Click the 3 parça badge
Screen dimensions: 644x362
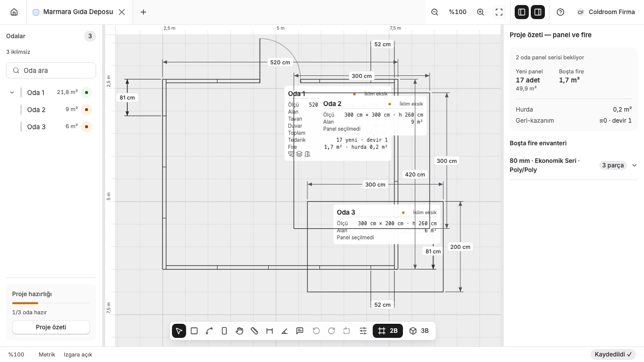(613, 165)
